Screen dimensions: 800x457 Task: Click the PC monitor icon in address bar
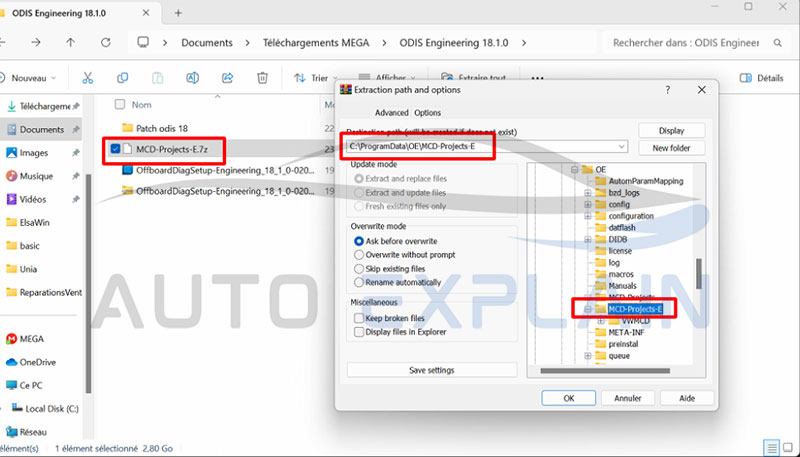click(143, 42)
